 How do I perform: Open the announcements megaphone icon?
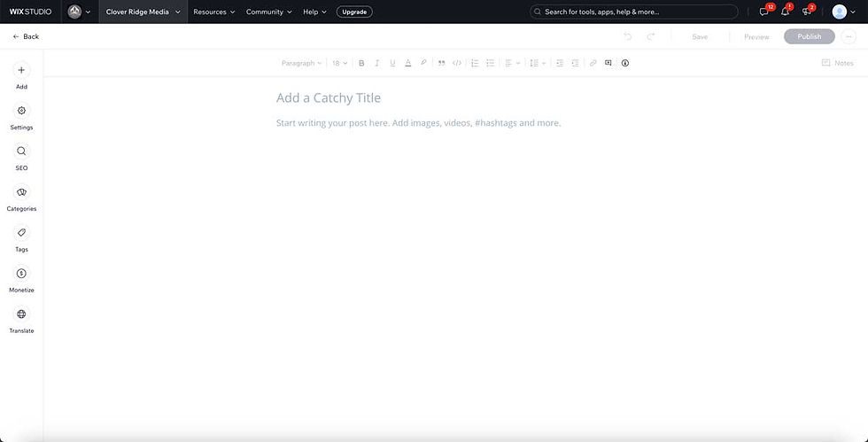pos(807,12)
